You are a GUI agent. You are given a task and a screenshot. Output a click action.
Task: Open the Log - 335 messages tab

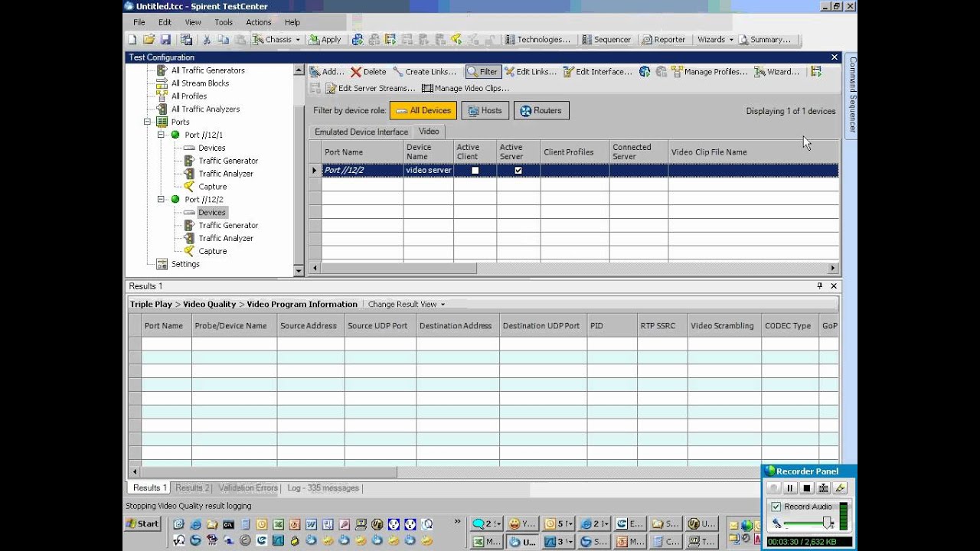tap(323, 488)
